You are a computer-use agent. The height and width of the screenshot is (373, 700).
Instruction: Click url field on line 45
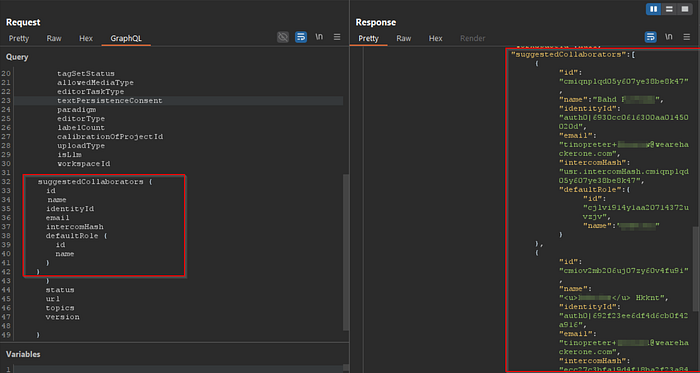(53, 299)
